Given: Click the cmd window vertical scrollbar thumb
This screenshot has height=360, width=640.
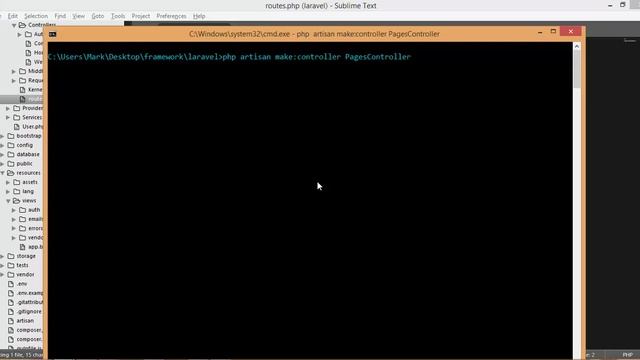Looking at the screenshot, I should pos(577,69).
